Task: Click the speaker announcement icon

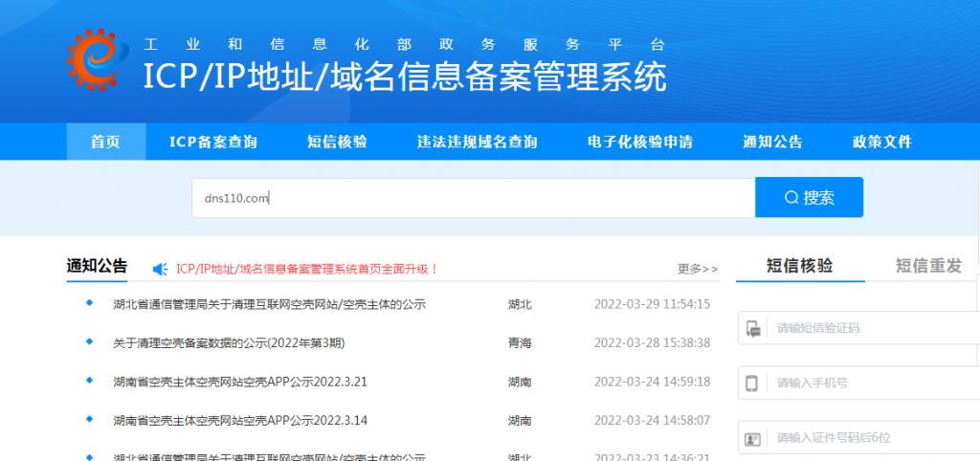Action: point(161,269)
